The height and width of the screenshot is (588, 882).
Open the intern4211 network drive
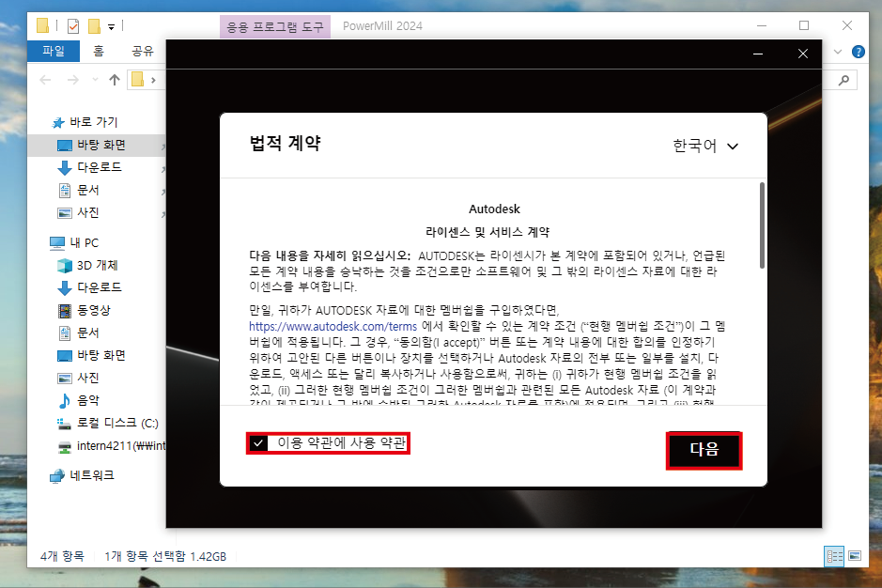coord(112,446)
